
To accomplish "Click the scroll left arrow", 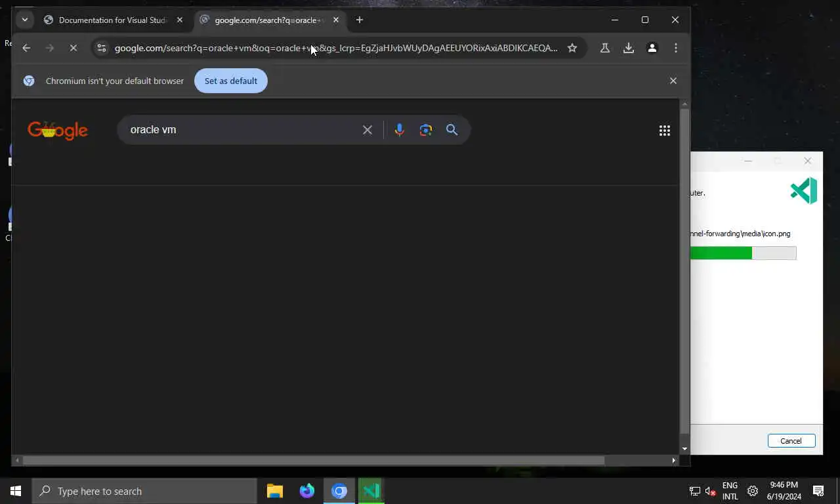I will (x=18, y=461).
